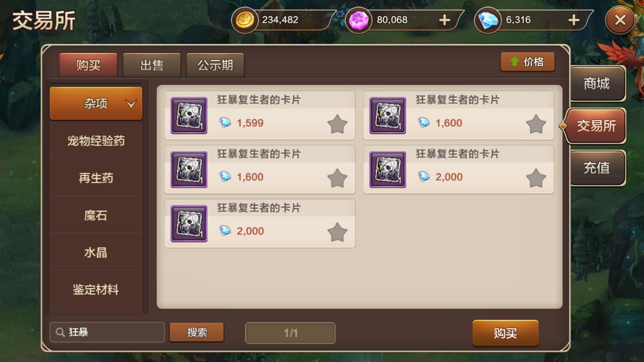Screen dimensions: 644x362
Task: Click the 搜索 search button
Action: coord(197,332)
